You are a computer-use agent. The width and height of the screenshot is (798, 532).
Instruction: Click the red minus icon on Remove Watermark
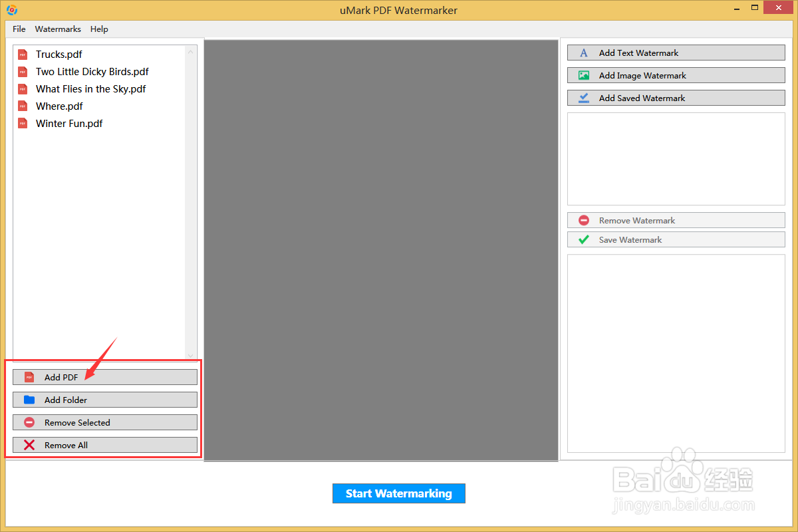click(x=584, y=220)
